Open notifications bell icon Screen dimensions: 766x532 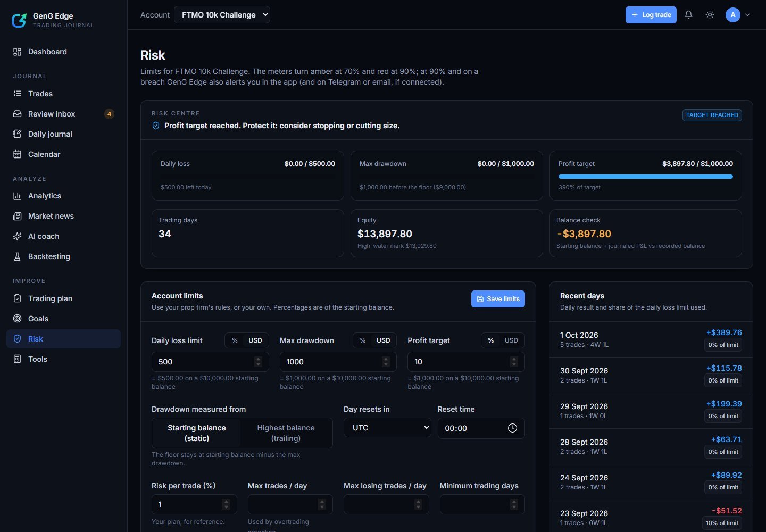click(x=688, y=15)
